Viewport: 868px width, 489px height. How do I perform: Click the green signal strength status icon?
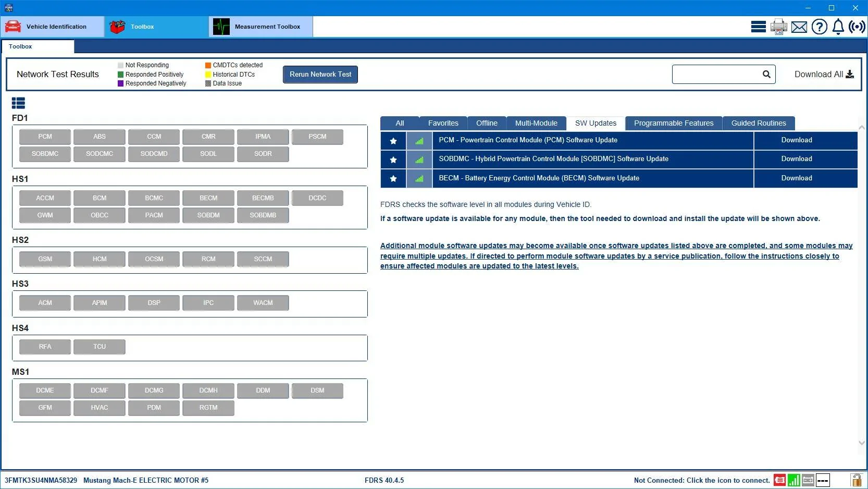(794, 480)
